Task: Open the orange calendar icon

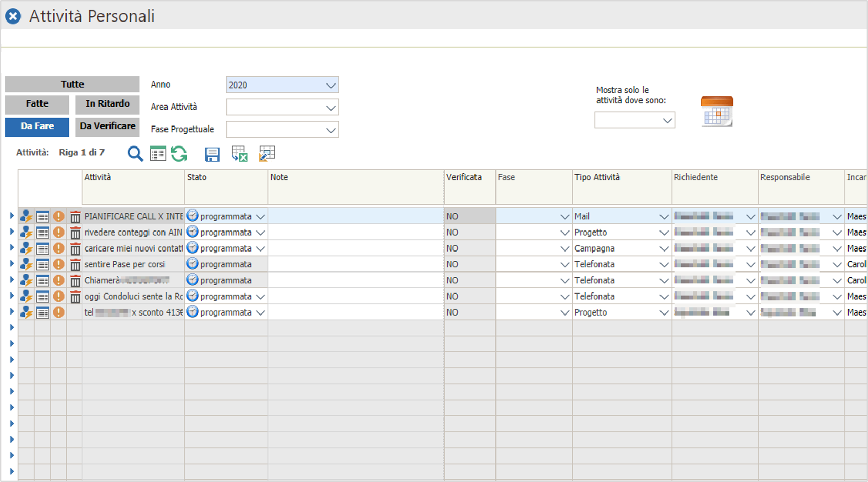Action: 716,111
